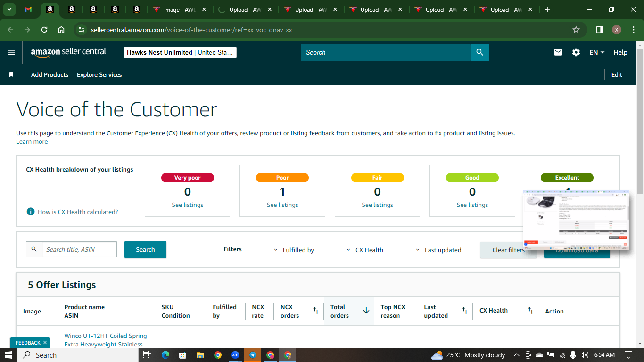Sort by Total orders down arrow
This screenshot has width=644, height=362.
tap(366, 311)
